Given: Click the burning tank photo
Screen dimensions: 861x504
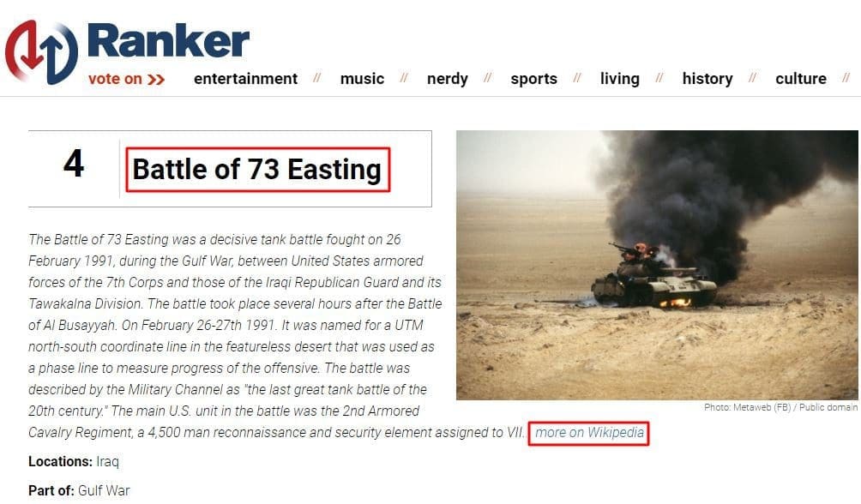Looking at the screenshot, I should point(657,265).
